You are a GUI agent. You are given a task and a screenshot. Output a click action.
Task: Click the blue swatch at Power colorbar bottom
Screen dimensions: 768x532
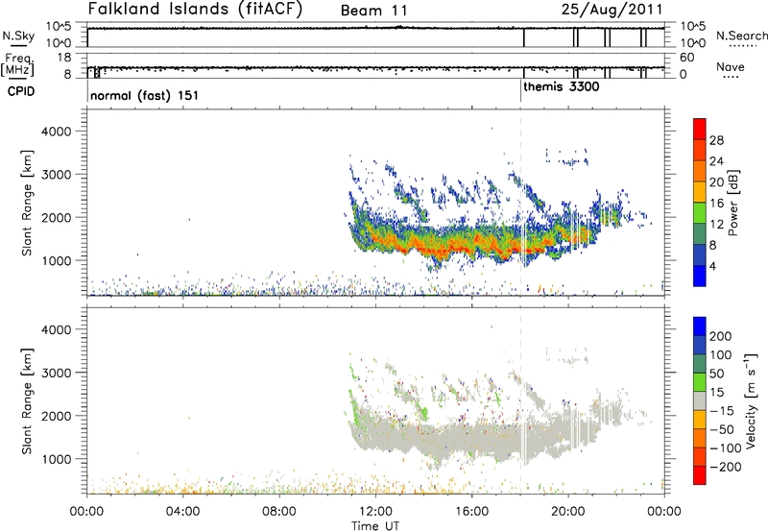(x=700, y=277)
